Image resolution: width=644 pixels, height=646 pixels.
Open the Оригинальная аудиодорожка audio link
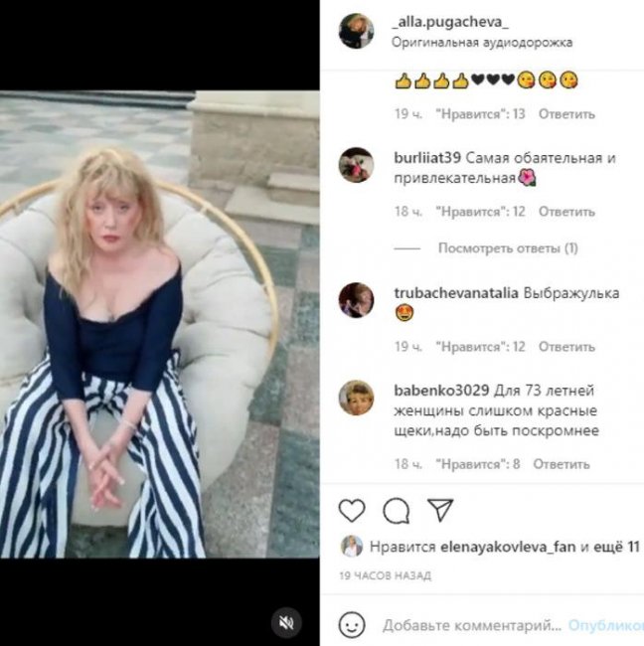click(x=482, y=42)
